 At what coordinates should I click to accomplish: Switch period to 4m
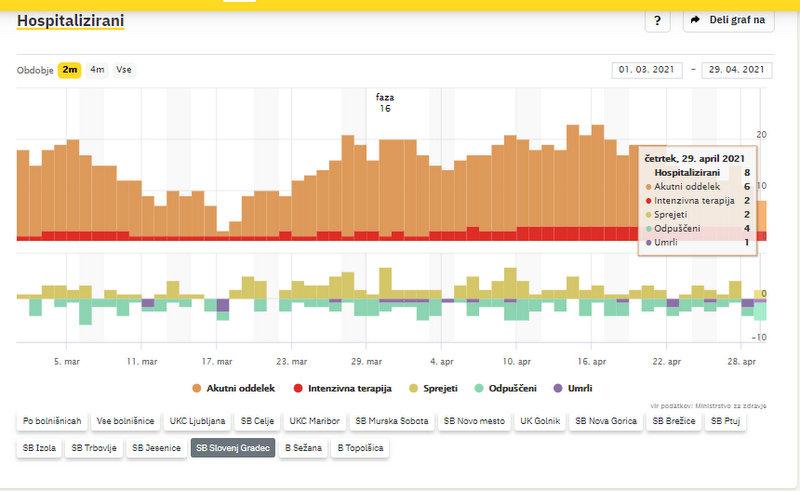point(97,70)
